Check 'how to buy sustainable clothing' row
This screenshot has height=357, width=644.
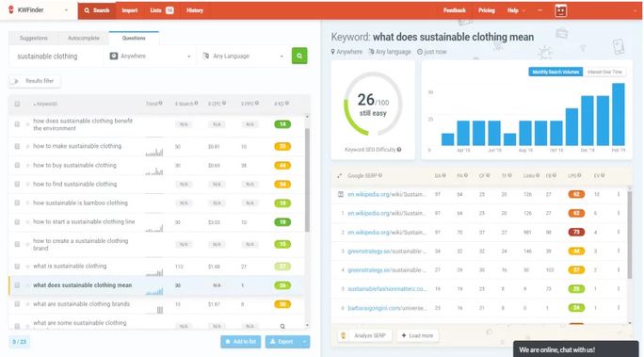point(17,165)
